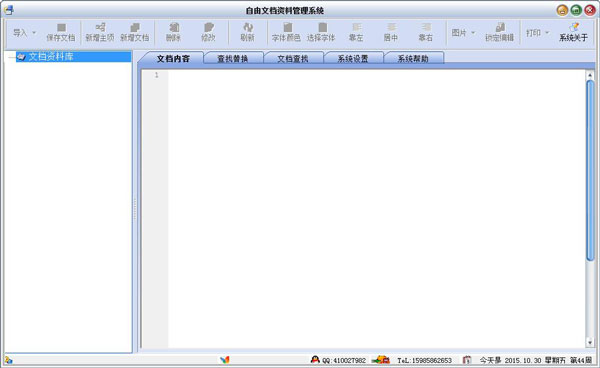Click the vertical scrollbar thumb

pos(590,171)
